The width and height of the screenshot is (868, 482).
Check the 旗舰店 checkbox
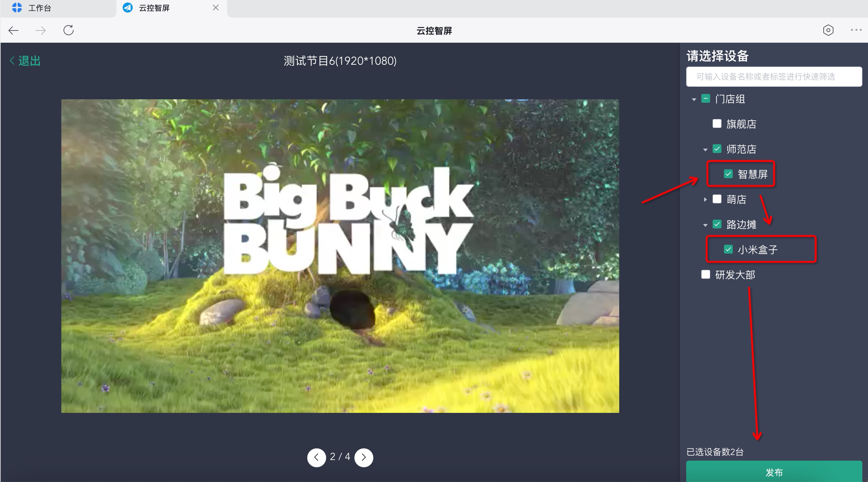(717, 123)
